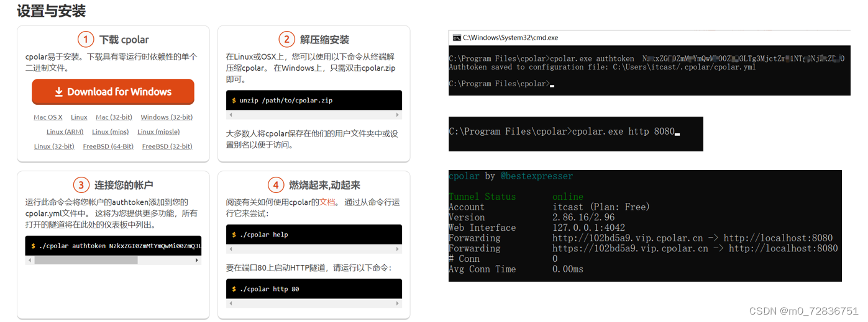
Task: Click the Version 2.86.16/2.96 line
Action: pos(532,217)
